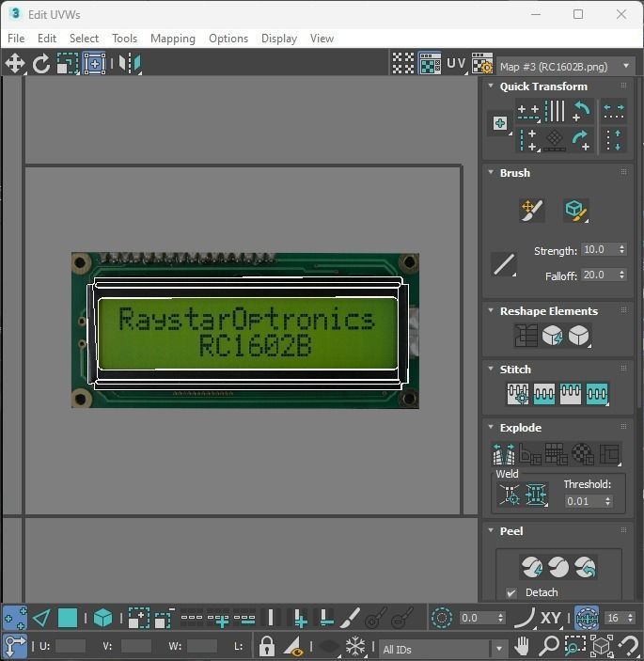Collapse the Brush rollout
This screenshot has width=644, height=661.
[491, 172]
